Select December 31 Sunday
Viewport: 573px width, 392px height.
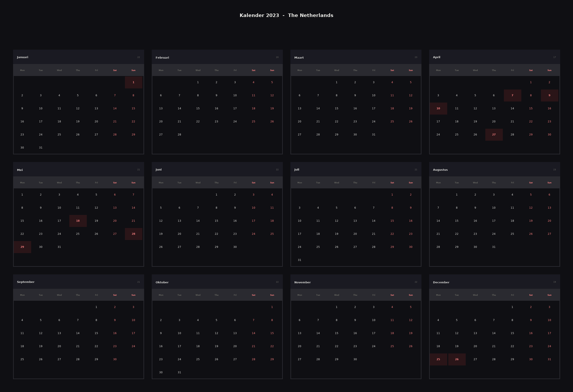point(549,359)
